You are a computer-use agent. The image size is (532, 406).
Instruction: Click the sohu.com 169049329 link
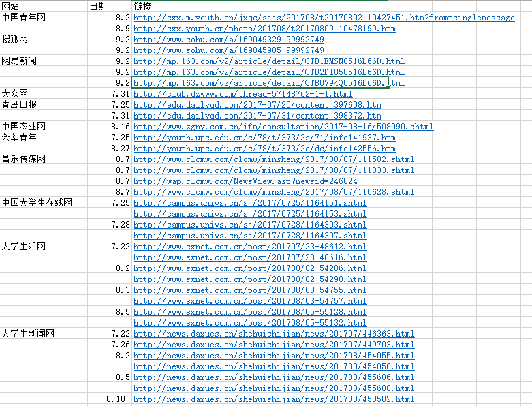click(229, 40)
